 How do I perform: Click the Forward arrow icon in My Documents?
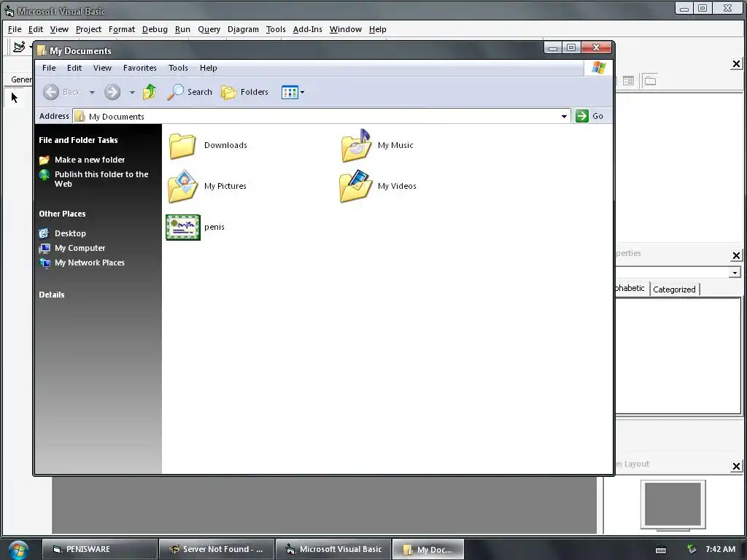[x=112, y=92]
